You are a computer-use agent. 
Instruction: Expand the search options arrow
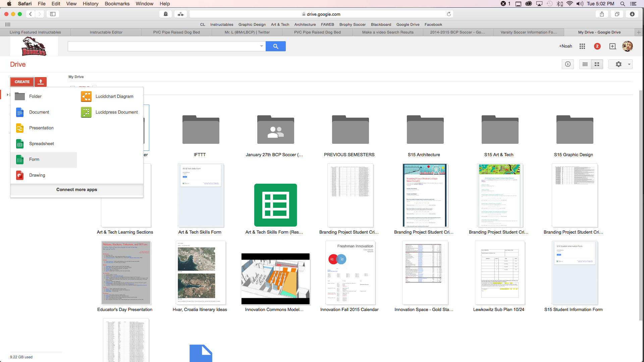pos(262,46)
